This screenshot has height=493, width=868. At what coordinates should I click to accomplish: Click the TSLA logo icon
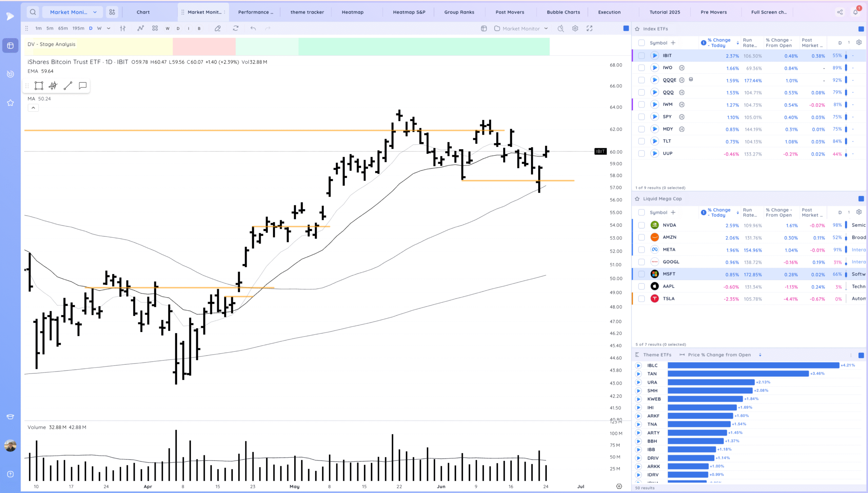pos(655,299)
